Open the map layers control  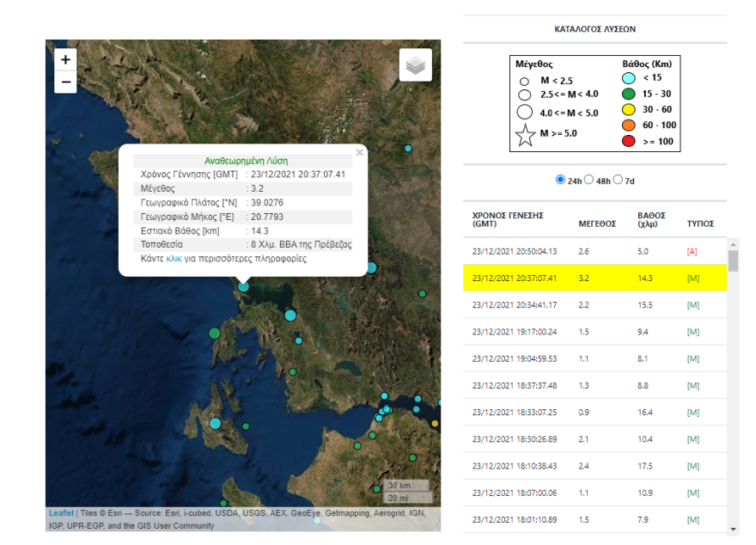tap(415, 65)
